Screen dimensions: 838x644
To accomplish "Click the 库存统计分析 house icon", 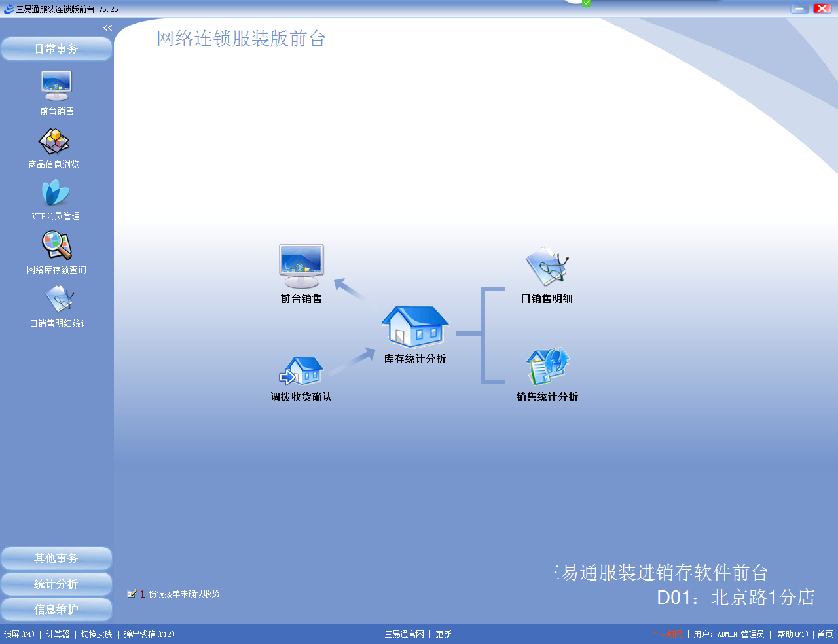I will pyautogui.click(x=415, y=327).
